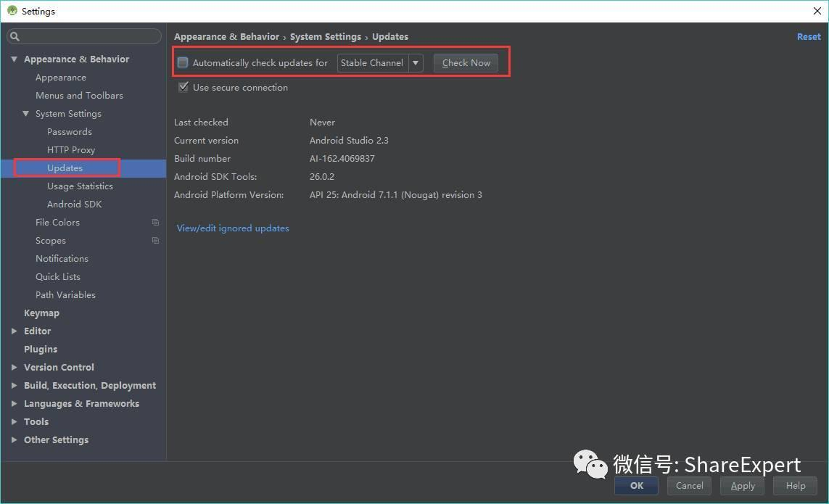This screenshot has width=829, height=504.
Task: Collapse the Appearance & Behavior section
Action: pyautogui.click(x=15, y=59)
